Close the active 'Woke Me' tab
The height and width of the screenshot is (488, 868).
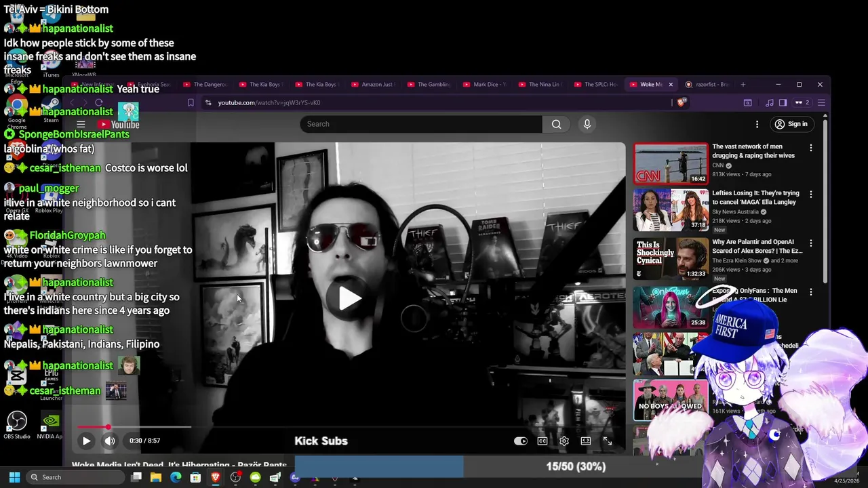click(x=671, y=85)
